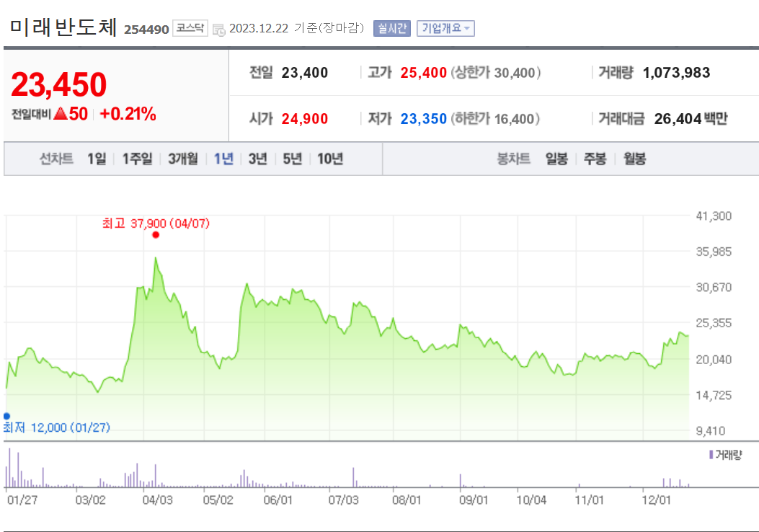Click the +0.21% change rate
Screen dimensions: 759x532
(x=128, y=114)
